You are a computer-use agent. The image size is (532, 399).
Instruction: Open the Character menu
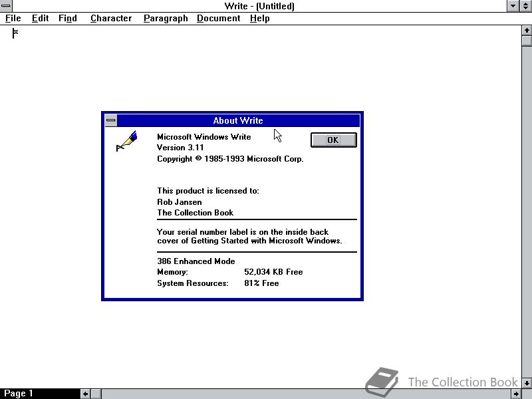tap(111, 19)
